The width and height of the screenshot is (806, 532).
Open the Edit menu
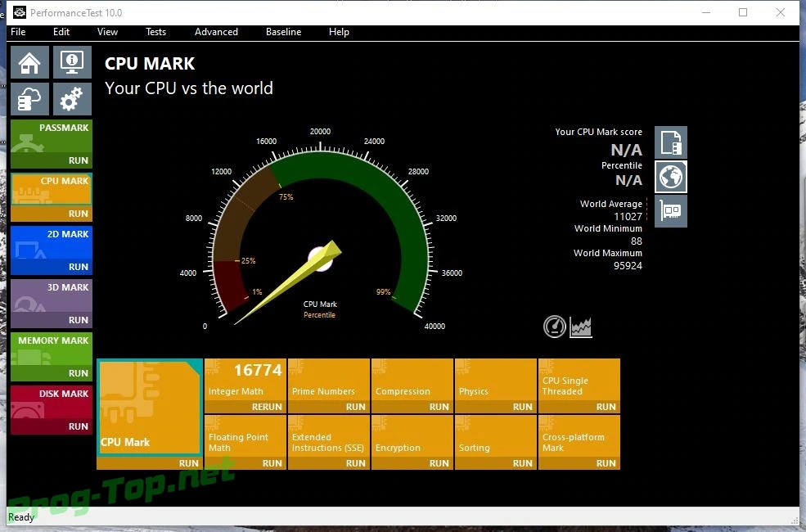(x=61, y=32)
